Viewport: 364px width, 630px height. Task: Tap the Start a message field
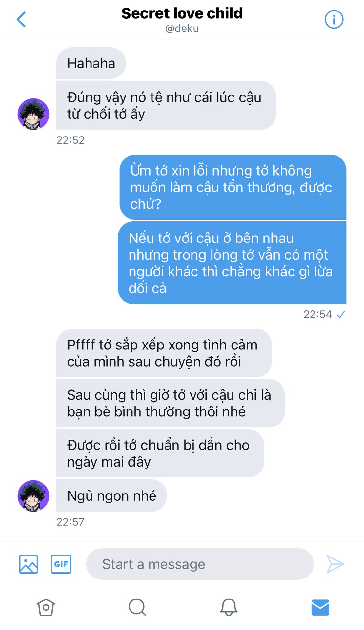tap(200, 564)
